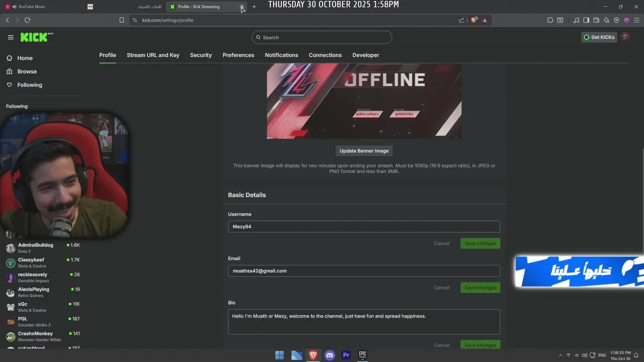The width and height of the screenshot is (644, 362).
Task: Open the profile avatar menu
Action: (625, 37)
